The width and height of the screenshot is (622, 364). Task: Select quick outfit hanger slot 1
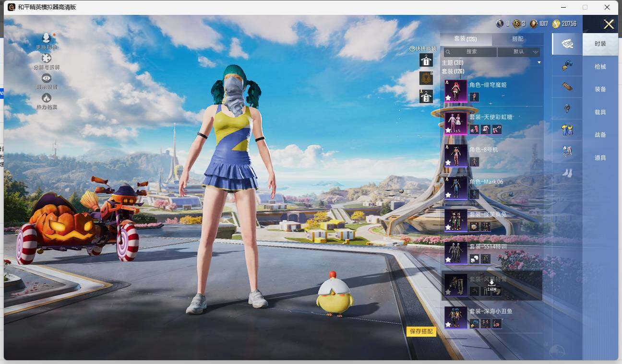point(426,59)
